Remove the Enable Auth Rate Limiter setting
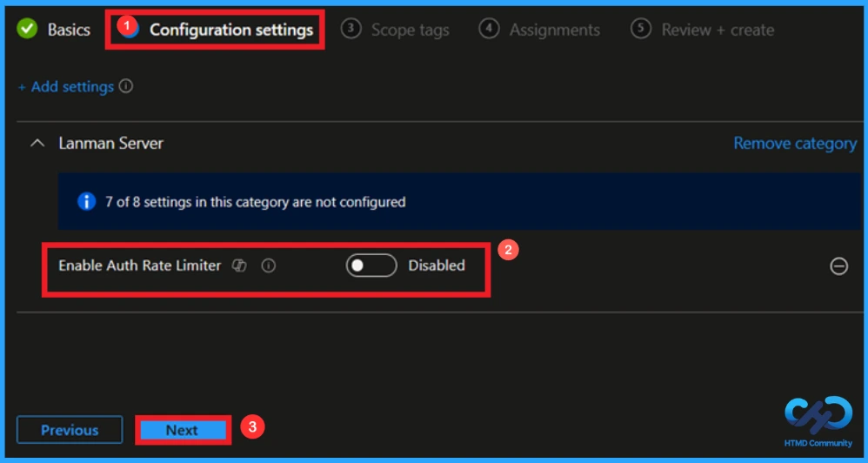868x463 pixels. 838,266
